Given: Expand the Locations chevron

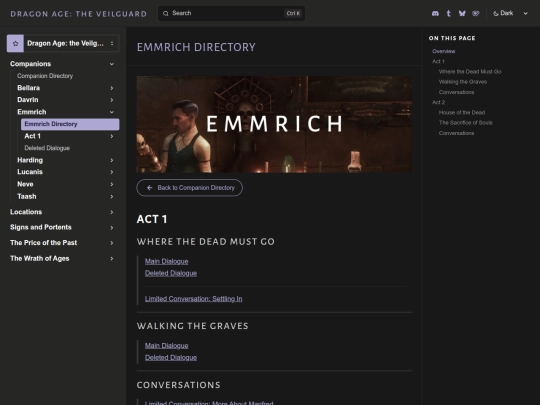Looking at the screenshot, I should coord(112,212).
